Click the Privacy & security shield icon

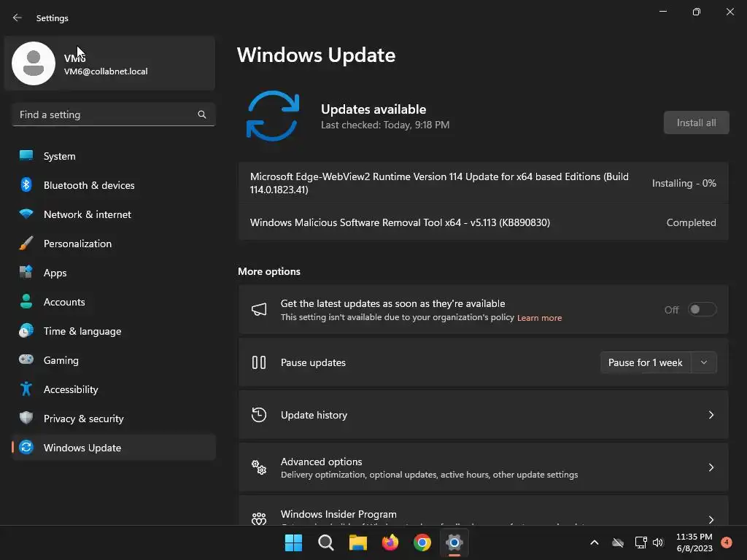(26, 418)
